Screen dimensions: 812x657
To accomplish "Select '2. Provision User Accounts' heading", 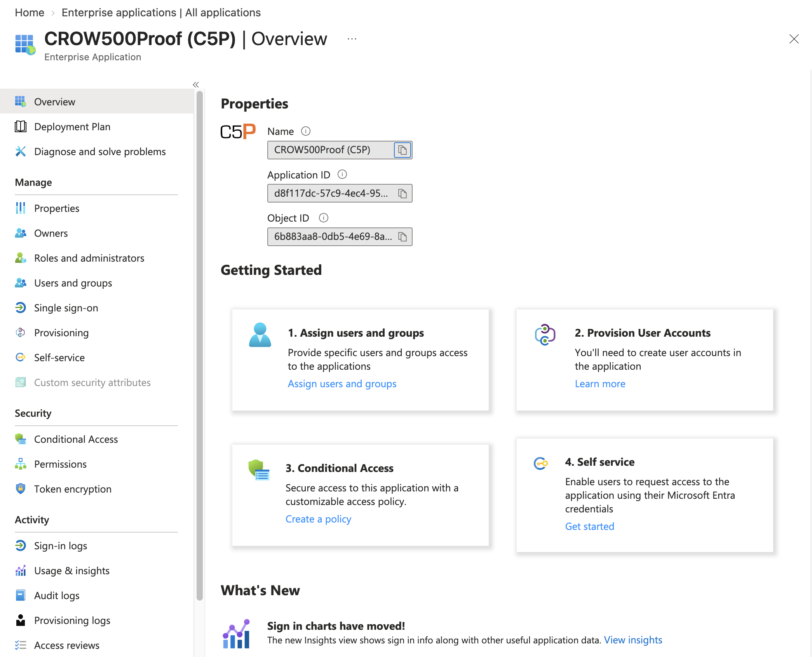I will click(643, 333).
